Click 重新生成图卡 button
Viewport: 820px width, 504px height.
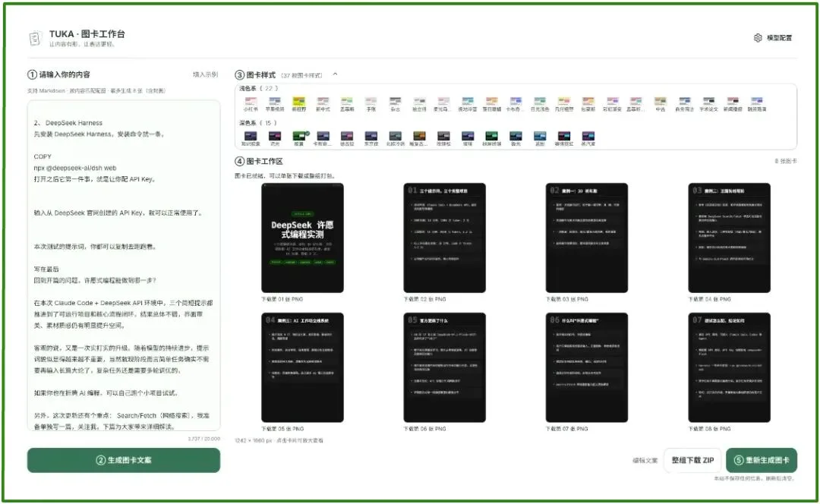click(762, 460)
